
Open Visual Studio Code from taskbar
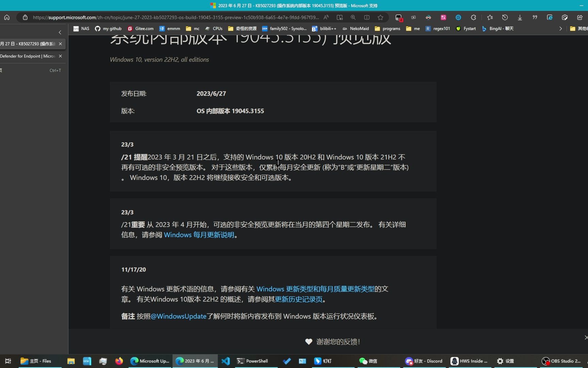pos(226,361)
